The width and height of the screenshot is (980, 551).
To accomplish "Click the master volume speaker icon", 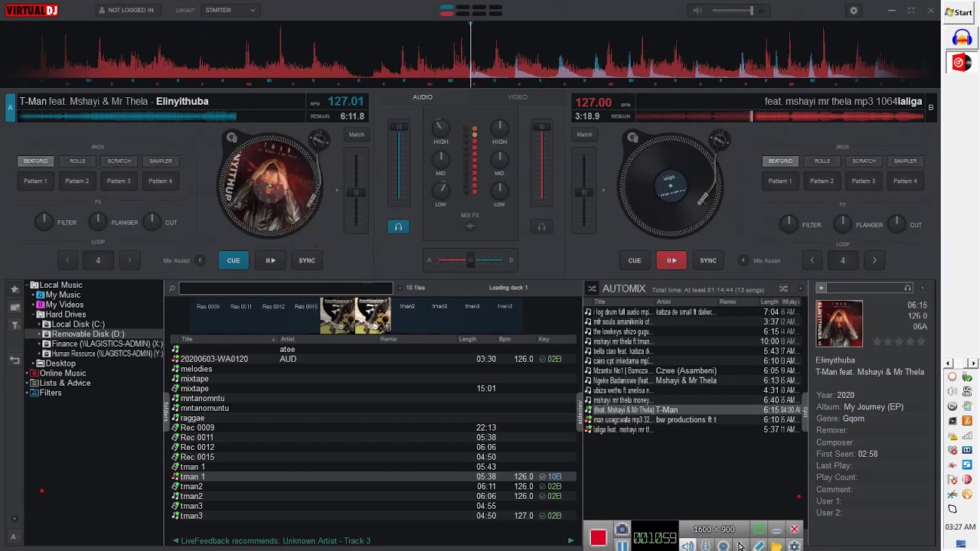I will [x=697, y=11].
